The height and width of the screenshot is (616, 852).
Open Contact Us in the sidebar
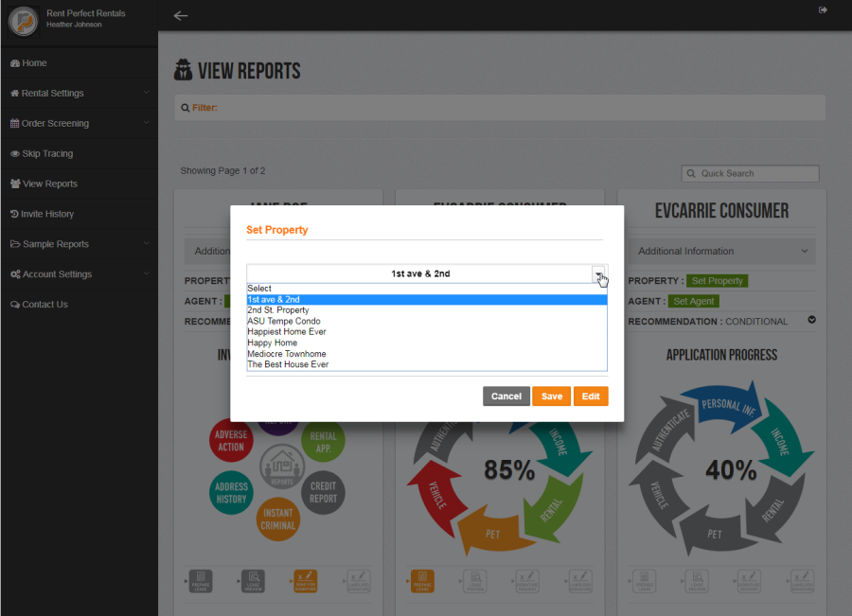[79, 304]
